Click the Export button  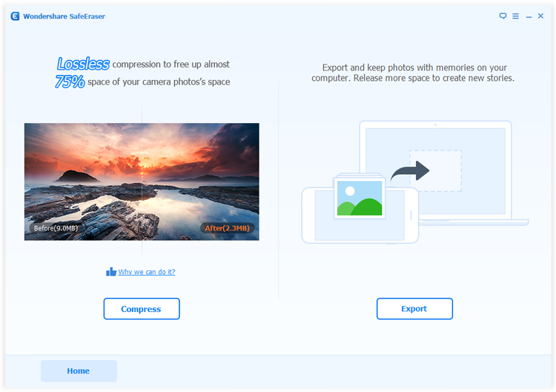click(x=414, y=309)
